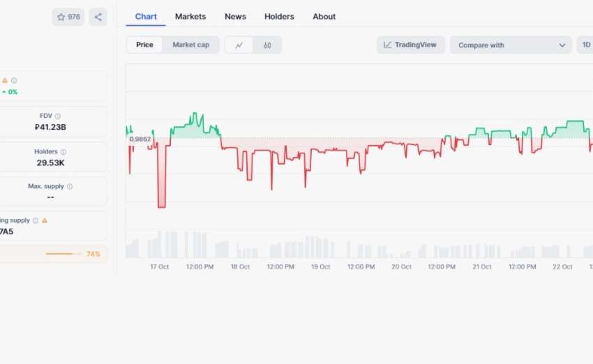Screen dimensions: 593x364
Task: Click the orange warning icon above 0%
Action: [5, 80]
